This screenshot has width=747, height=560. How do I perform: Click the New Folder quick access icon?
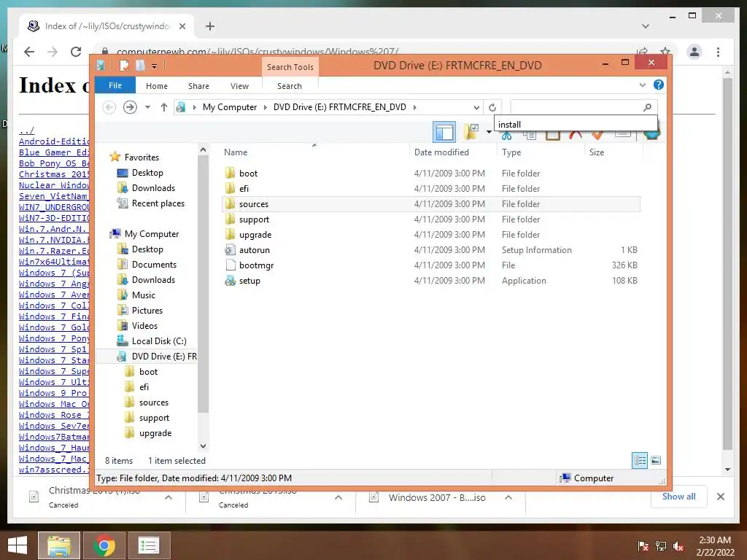click(140, 65)
